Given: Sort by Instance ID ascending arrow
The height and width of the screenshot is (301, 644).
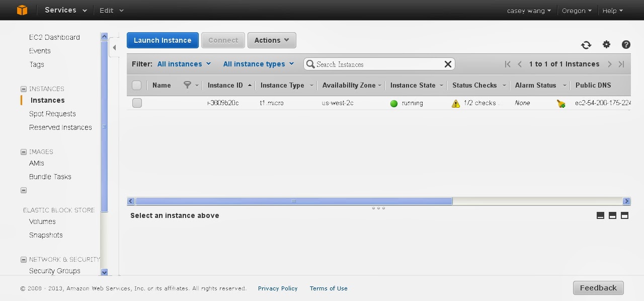Looking at the screenshot, I should tap(250, 85).
